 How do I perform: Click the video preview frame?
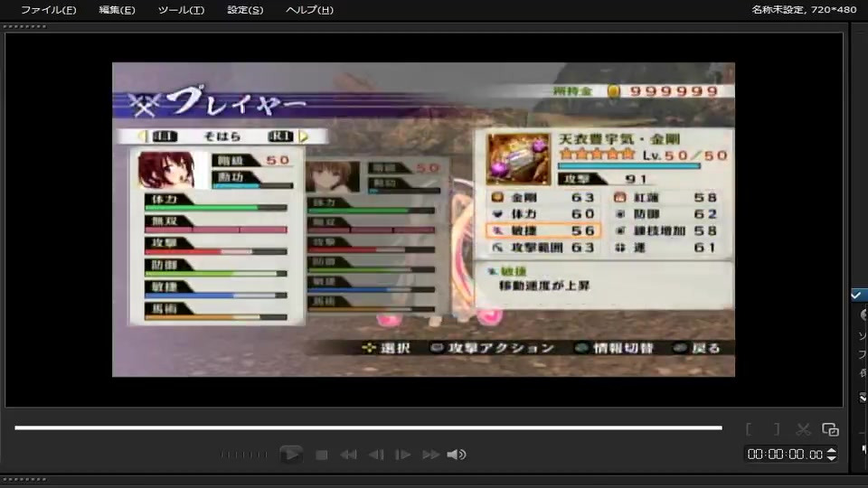(x=423, y=220)
